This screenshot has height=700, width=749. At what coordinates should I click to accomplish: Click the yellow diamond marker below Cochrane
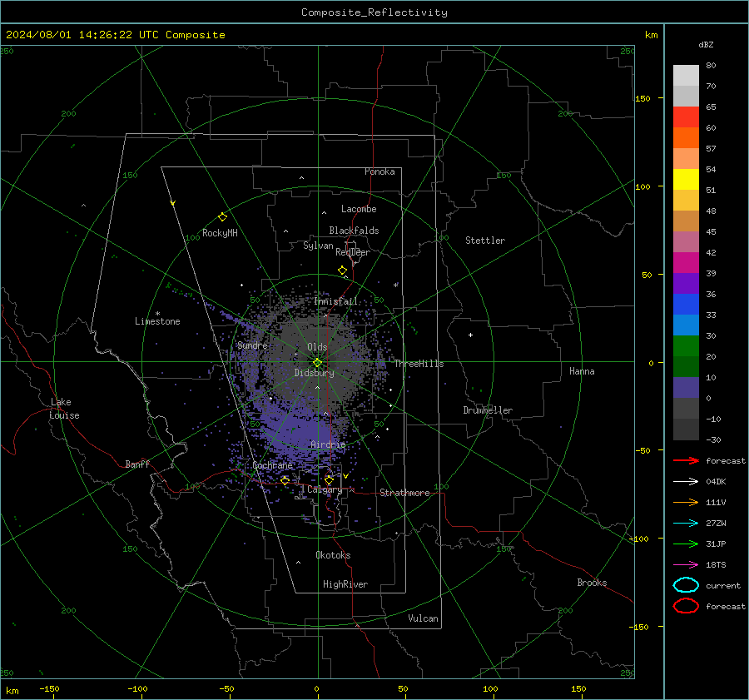[x=285, y=480]
